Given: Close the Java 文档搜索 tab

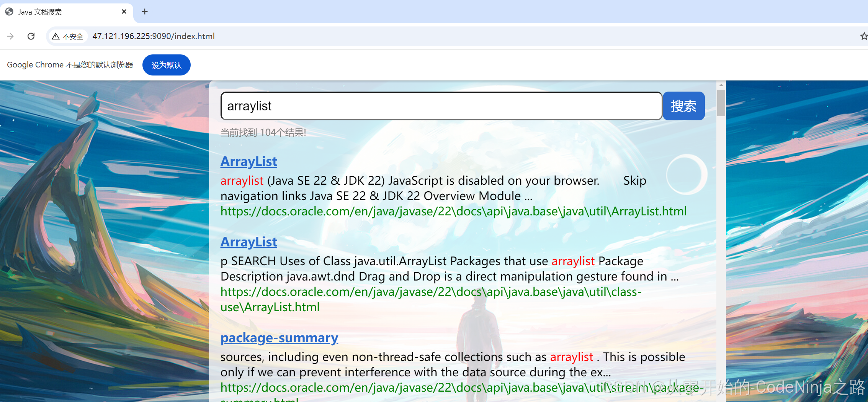Looking at the screenshot, I should (x=124, y=11).
